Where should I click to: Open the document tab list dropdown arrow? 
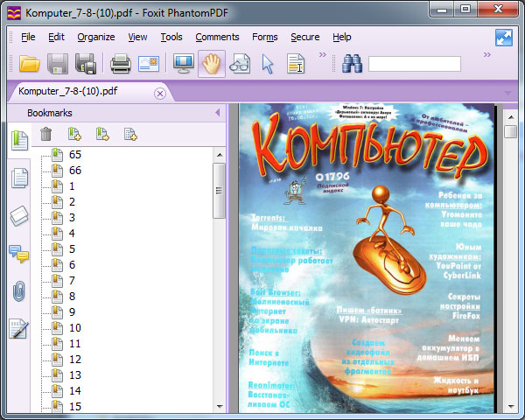click(x=507, y=93)
